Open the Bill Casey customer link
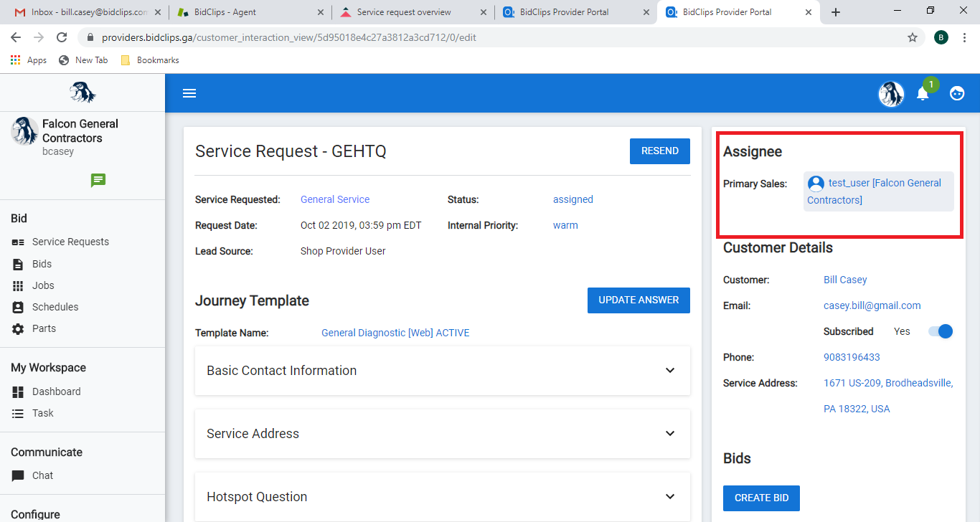The width and height of the screenshot is (980, 522). click(x=845, y=280)
